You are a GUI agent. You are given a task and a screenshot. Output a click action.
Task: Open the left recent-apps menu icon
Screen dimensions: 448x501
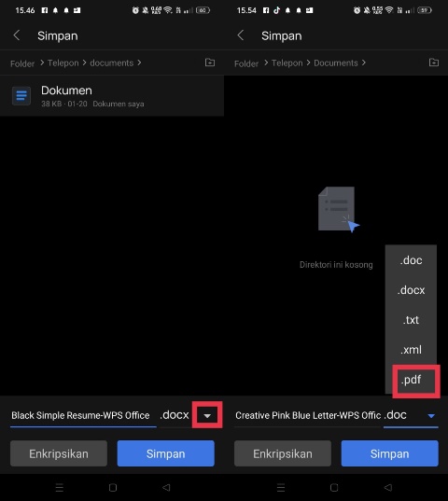tap(60, 487)
